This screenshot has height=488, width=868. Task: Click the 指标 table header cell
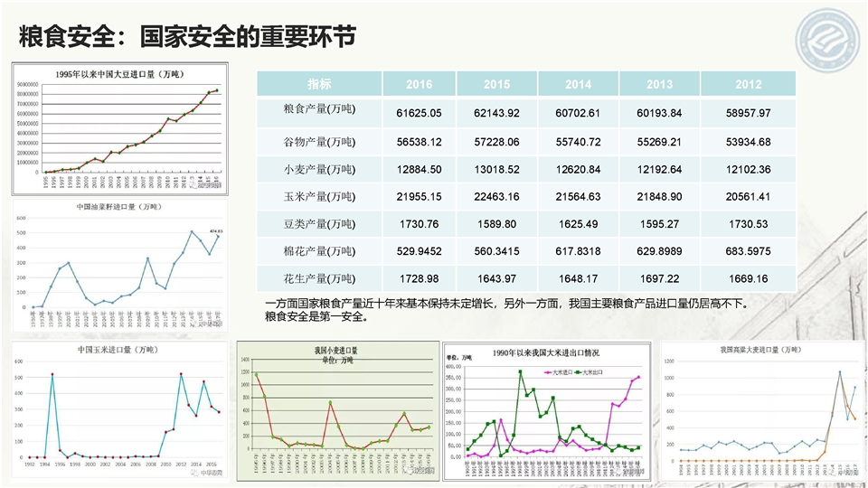[x=319, y=84]
